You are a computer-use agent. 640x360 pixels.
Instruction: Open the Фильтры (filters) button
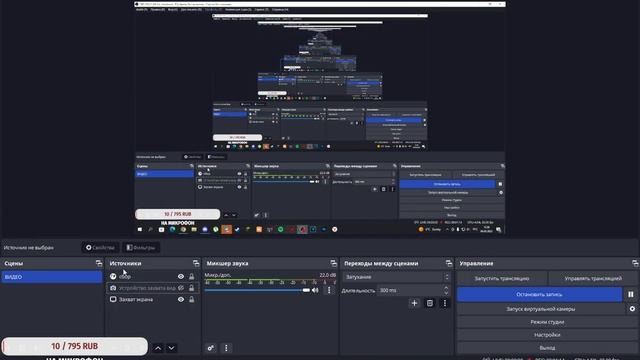pos(141,247)
